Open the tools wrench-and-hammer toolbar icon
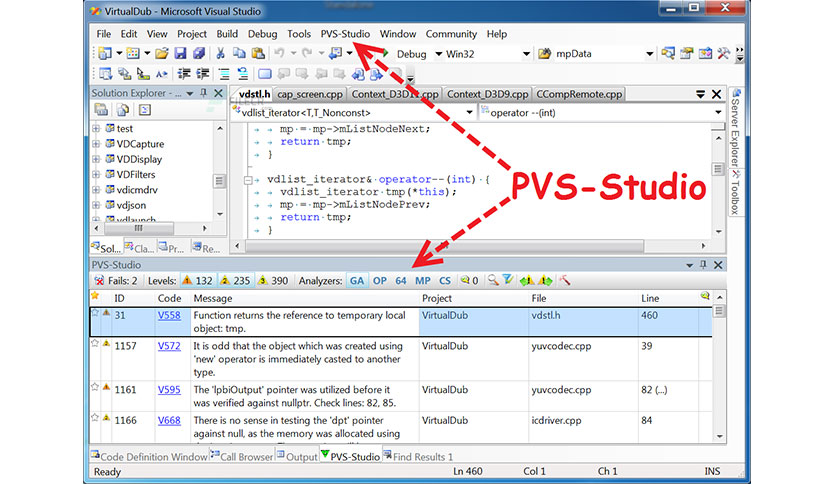 coord(724,53)
